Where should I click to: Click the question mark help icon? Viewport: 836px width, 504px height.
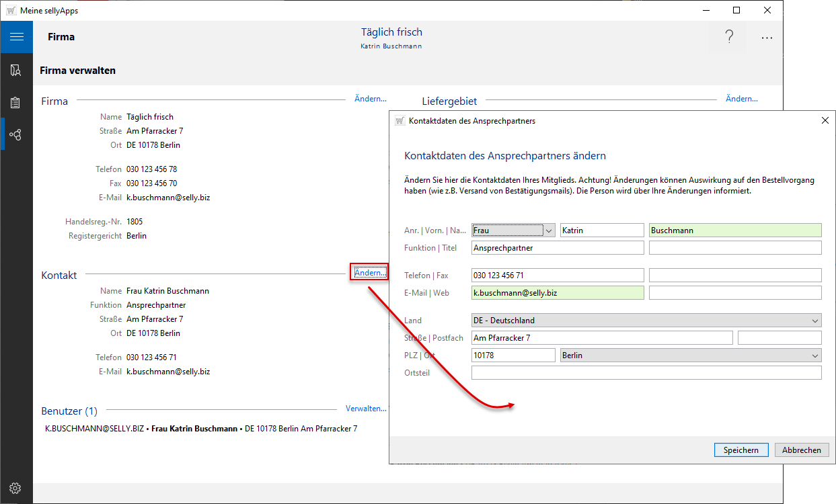coord(728,38)
